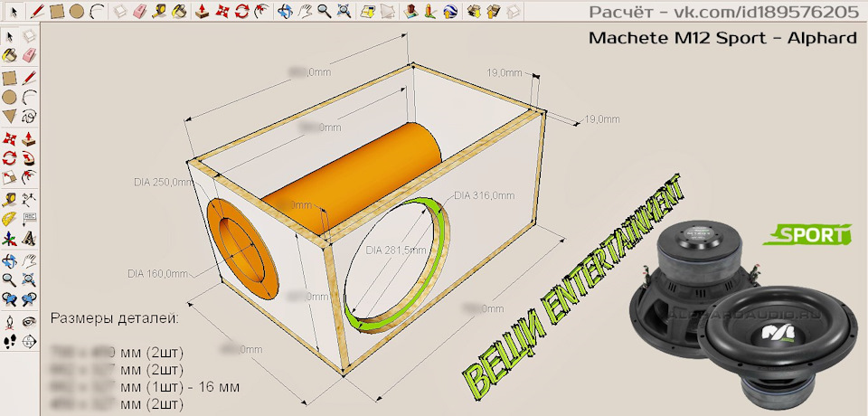This screenshot has height=416, width=868.
Task: Pick the Select arrow in the top toolbar
Action: (14, 11)
